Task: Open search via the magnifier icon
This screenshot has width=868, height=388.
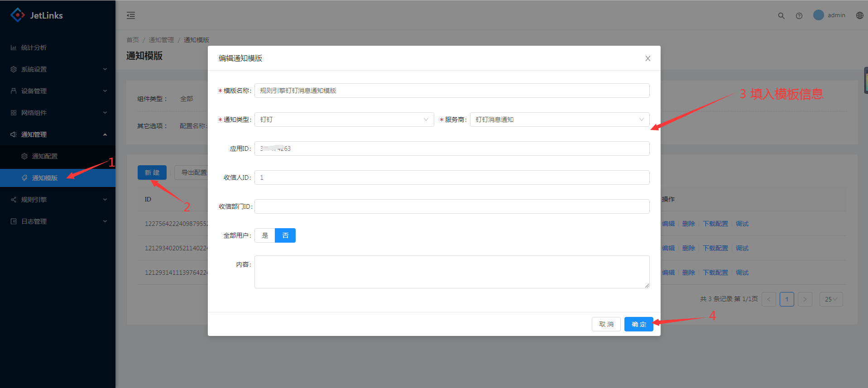Action: click(x=781, y=15)
